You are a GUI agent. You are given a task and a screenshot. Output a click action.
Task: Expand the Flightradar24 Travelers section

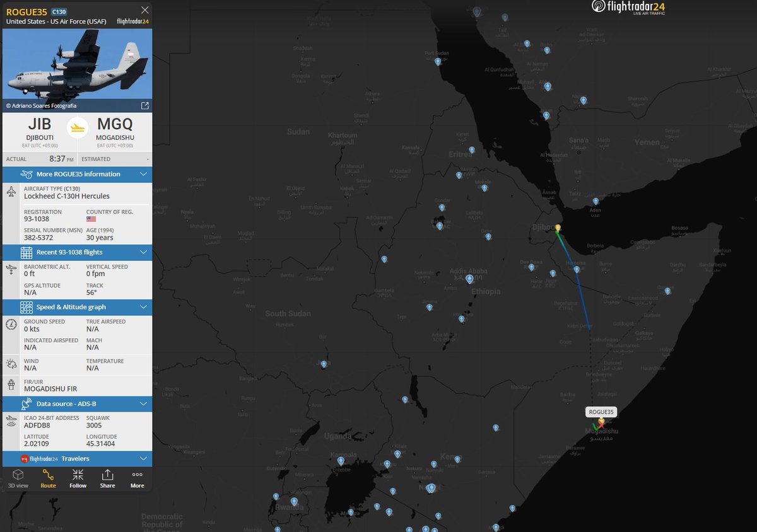77,458
